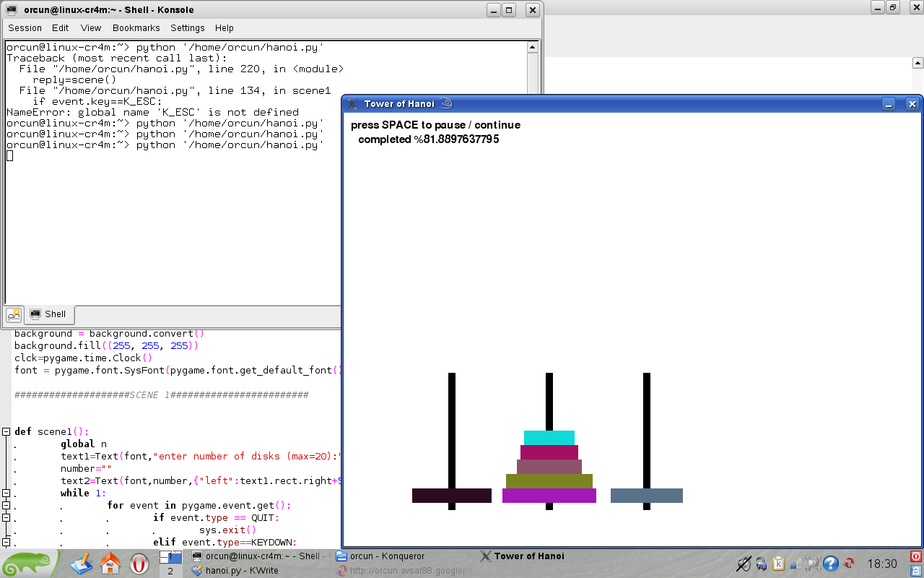Collapse the for event loop fold marker
Viewport: 924px width, 578px height.
(x=6, y=505)
